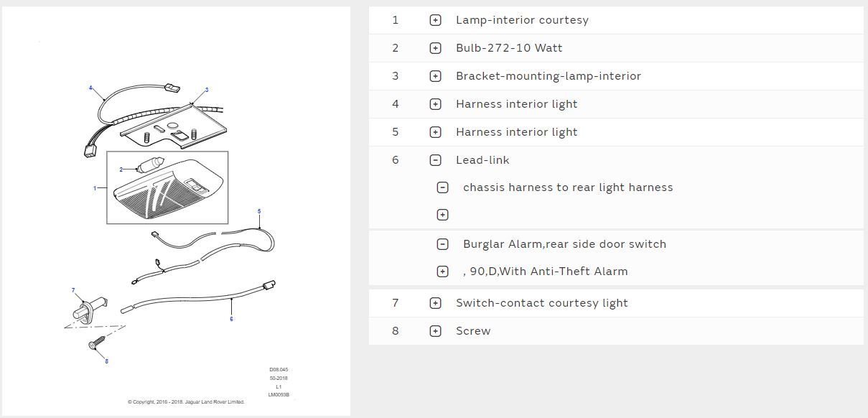
Task: Expand the Switch-contact courtesy light row
Action: 435,303
